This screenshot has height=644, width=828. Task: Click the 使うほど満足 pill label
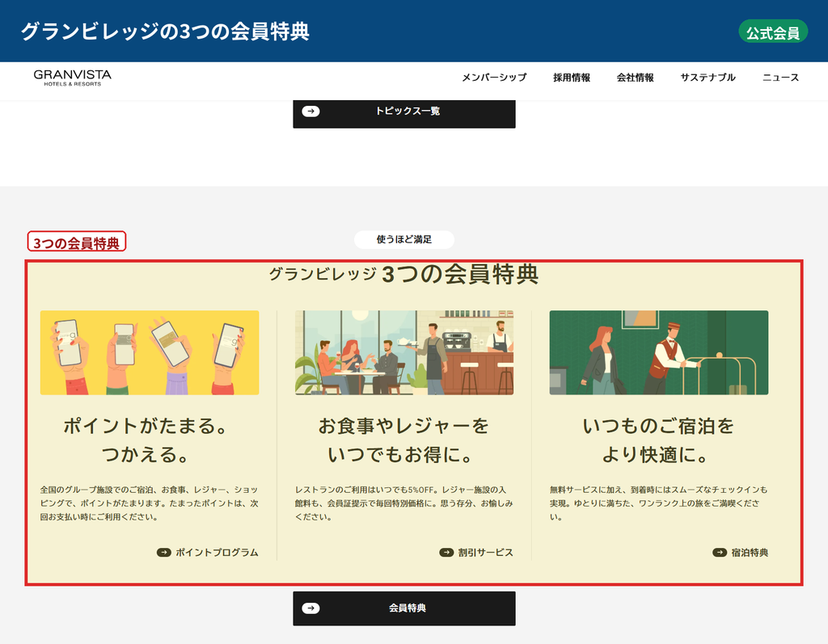point(404,240)
